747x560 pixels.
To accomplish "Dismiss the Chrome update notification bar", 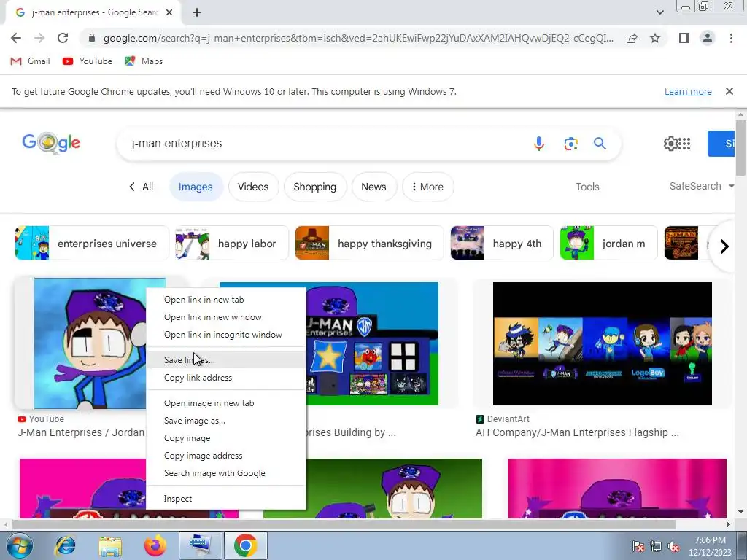I will click(729, 91).
